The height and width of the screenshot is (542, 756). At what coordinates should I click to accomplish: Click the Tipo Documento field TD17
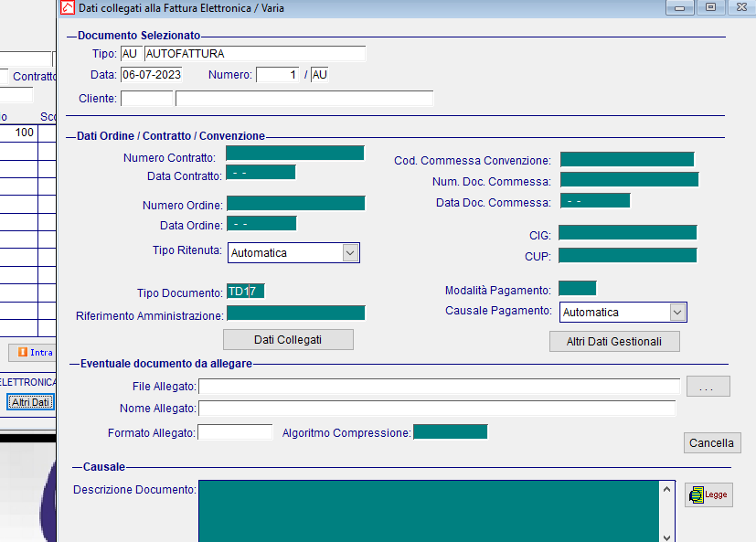pos(245,292)
